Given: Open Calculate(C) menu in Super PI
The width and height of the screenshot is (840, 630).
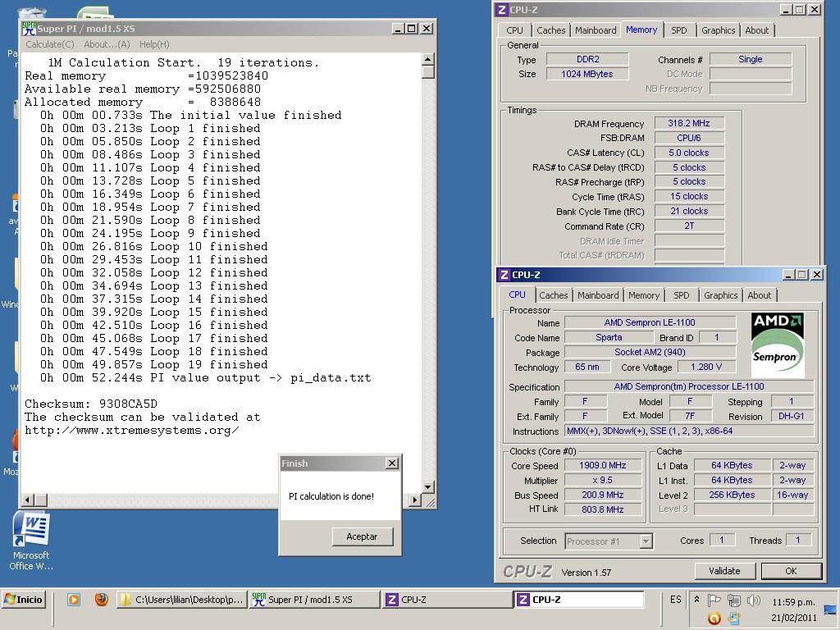Looking at the screenshot, I should (x=50, y=44).
